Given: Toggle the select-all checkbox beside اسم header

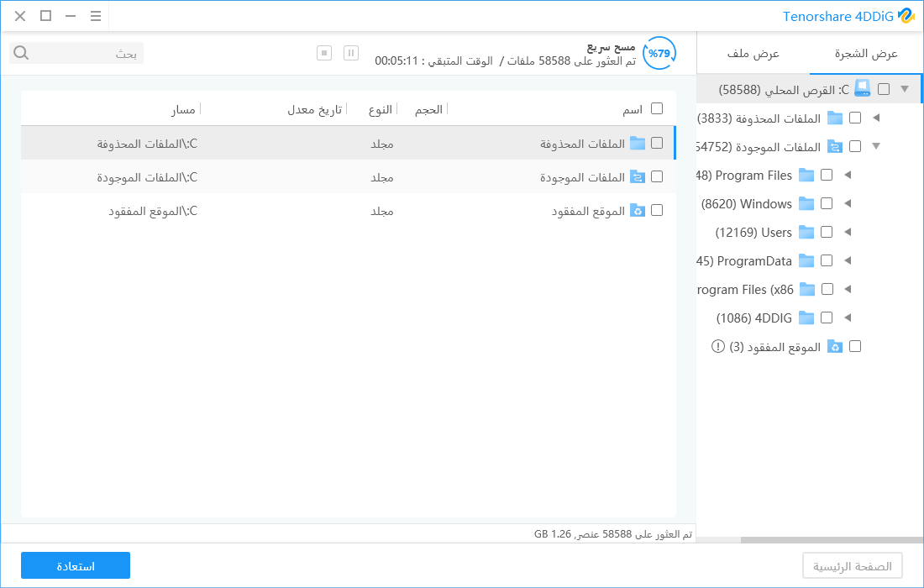Looking at the screenshot, I should click(x=657, y=108).
